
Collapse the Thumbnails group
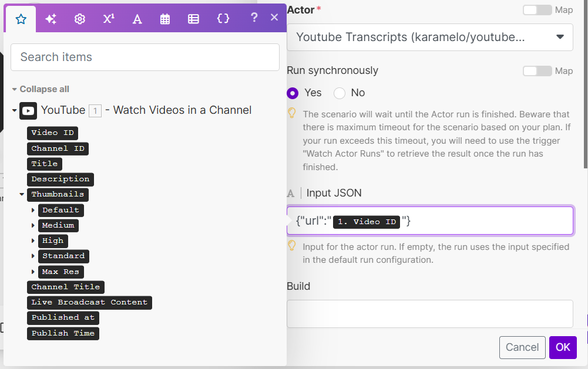click(x=22, y=194)
